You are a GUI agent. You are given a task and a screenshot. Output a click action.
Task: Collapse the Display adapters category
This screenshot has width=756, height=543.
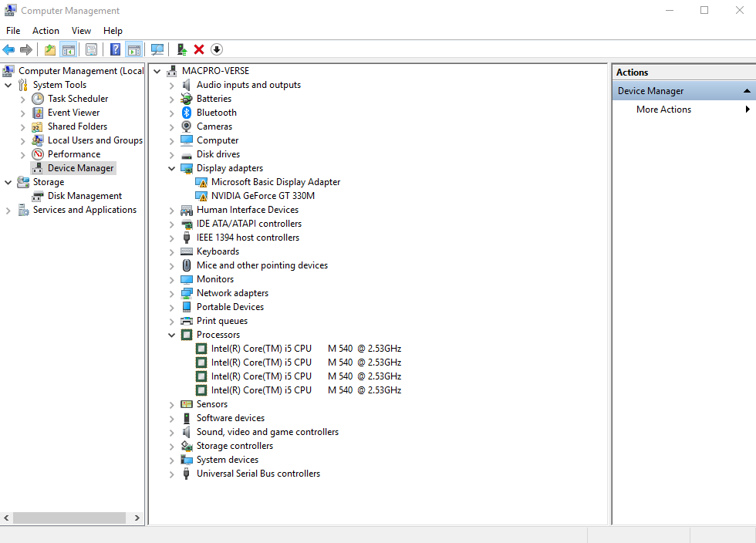coord(172,168)
